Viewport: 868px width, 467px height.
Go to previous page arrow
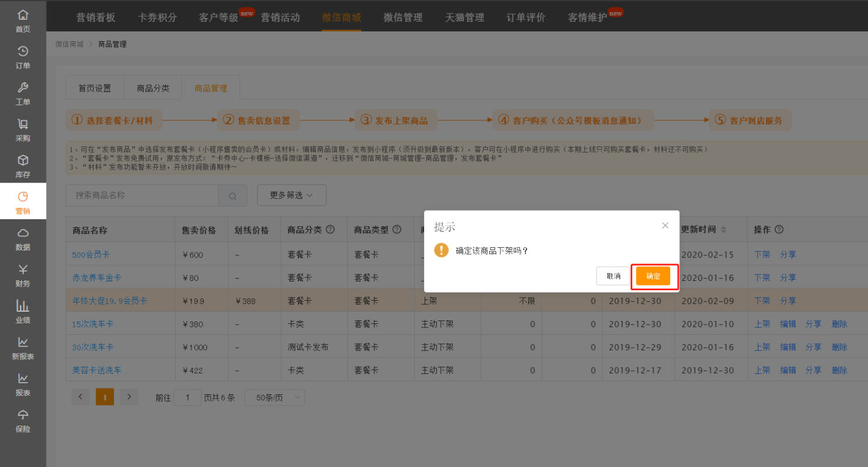tap(80, 397)
